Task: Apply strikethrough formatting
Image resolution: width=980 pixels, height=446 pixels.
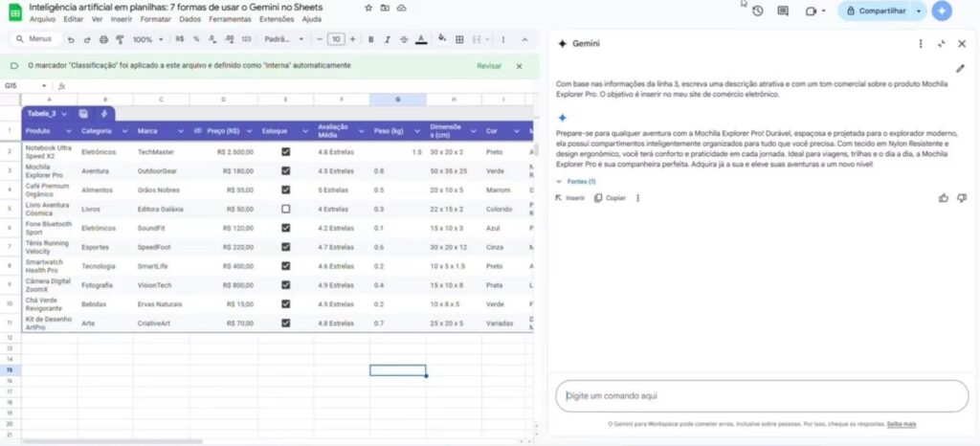Action: coord(404,39)
